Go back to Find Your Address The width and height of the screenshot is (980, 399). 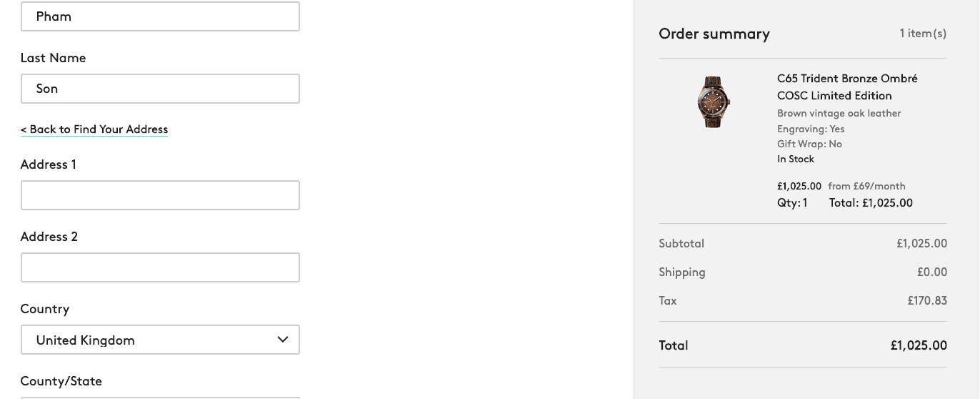(94, 129)
